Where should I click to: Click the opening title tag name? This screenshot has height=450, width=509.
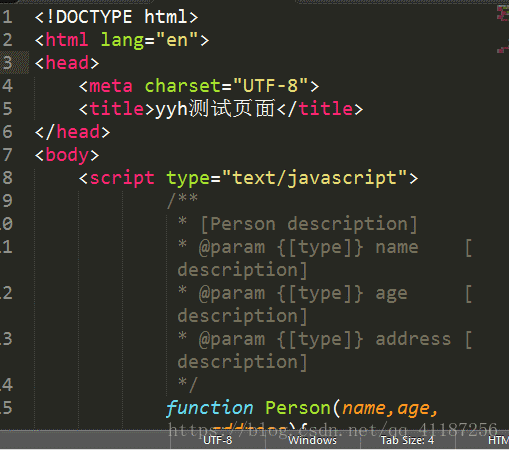pos(117,109)
